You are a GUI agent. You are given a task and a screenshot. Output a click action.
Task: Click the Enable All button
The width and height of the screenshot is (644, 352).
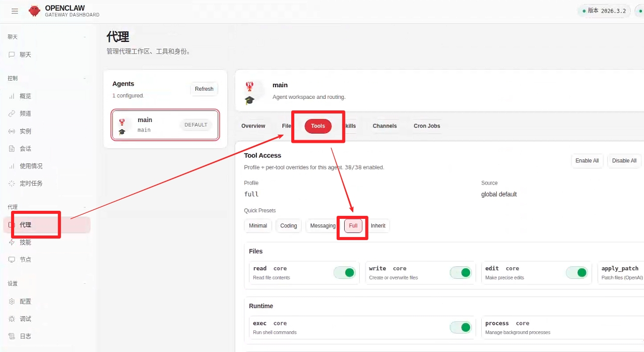click(x=587, y=160)
